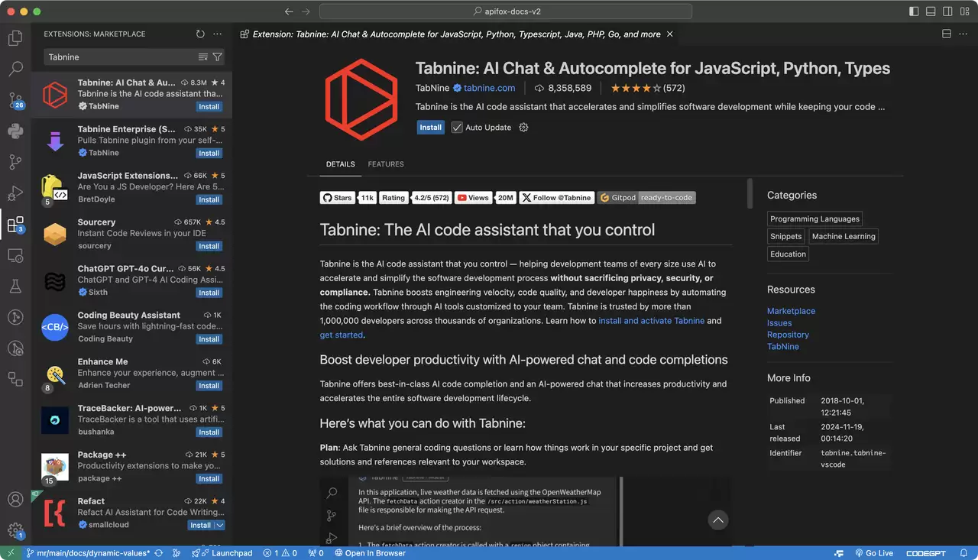Select the JavaScript Extensions list item
Image resolution: width=978 pixels, height=560 pixels.
pyautogui.click(x=131, y=188)
